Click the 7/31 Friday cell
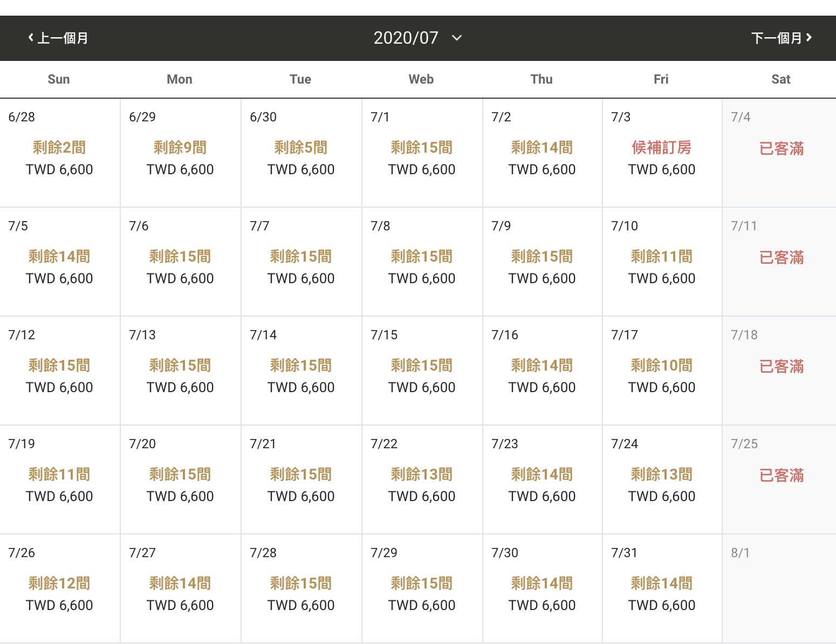The width and height of the screenshot is (836, 644). (x=662, y=588)
